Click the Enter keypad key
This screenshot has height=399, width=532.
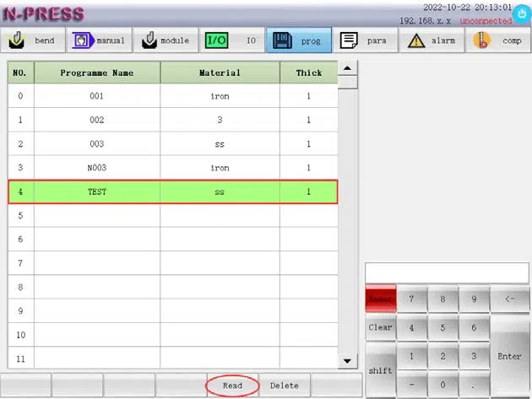(x=509, y=356)
